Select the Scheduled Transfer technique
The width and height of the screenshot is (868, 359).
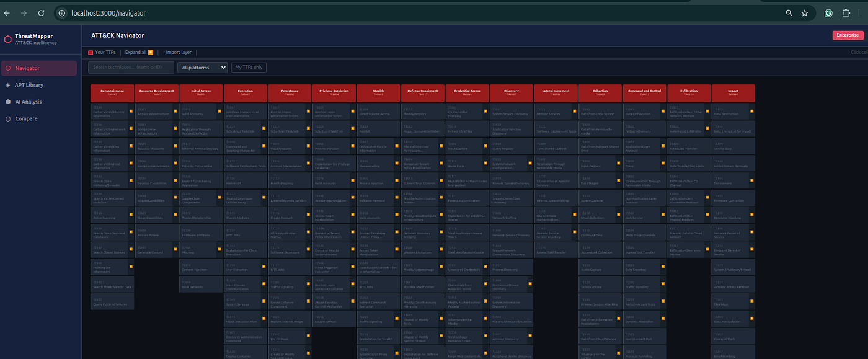[x=689, y=146]
